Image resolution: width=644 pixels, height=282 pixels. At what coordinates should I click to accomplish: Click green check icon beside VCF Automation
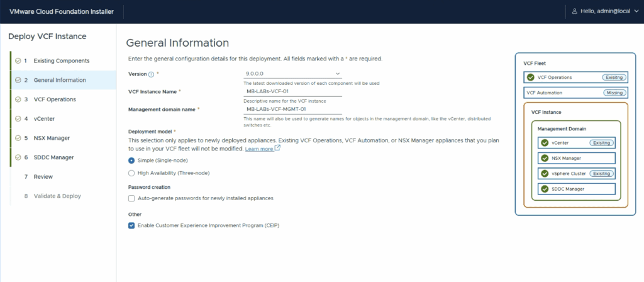531,93
